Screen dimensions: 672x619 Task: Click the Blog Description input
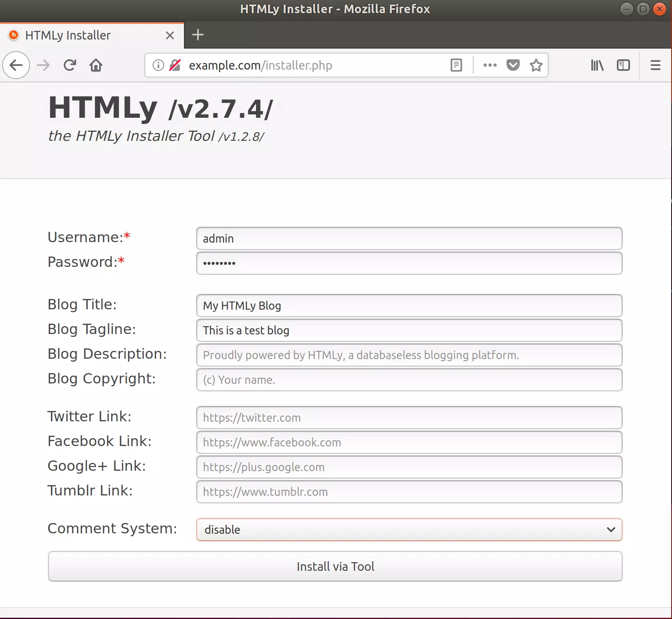click(409, 355)
